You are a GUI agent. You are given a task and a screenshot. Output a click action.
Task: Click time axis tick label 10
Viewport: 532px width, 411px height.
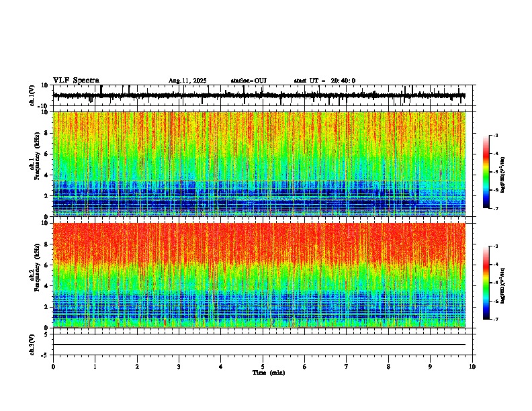coord(472,367)
